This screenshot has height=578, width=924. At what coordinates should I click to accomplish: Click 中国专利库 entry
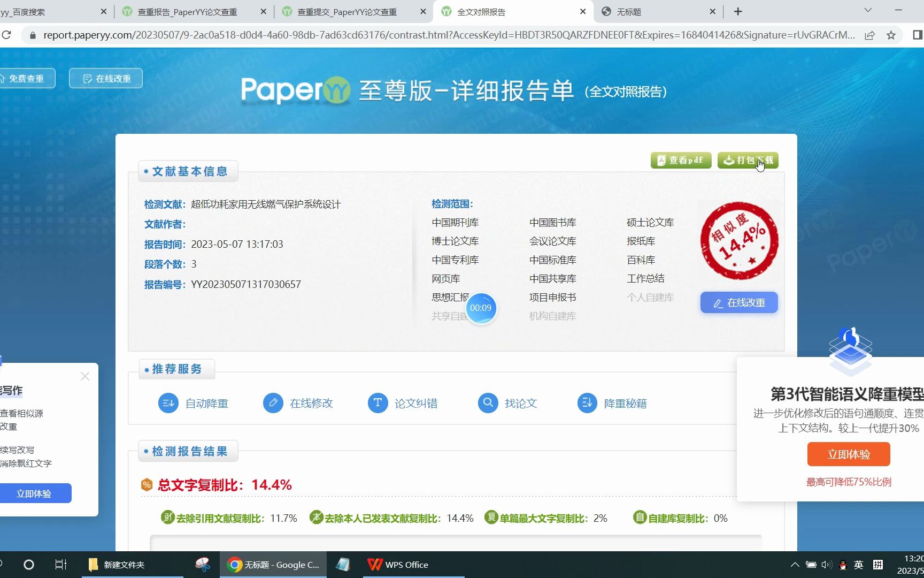click(x=455, y=260)
